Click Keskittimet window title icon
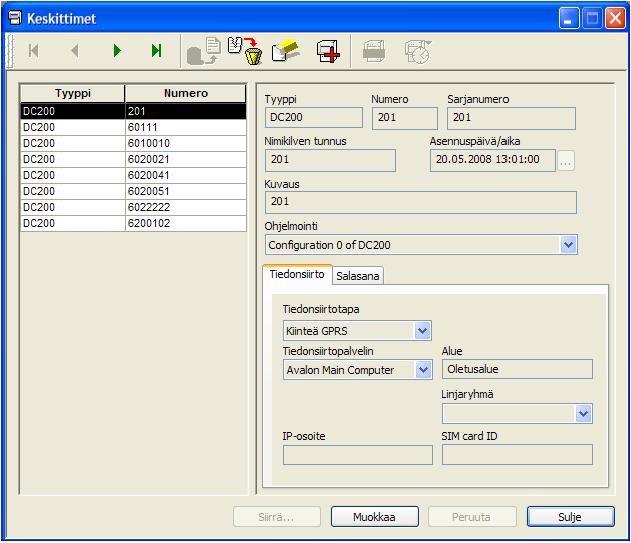Screen dimensions: 631x543 click(x=15, y=18)
